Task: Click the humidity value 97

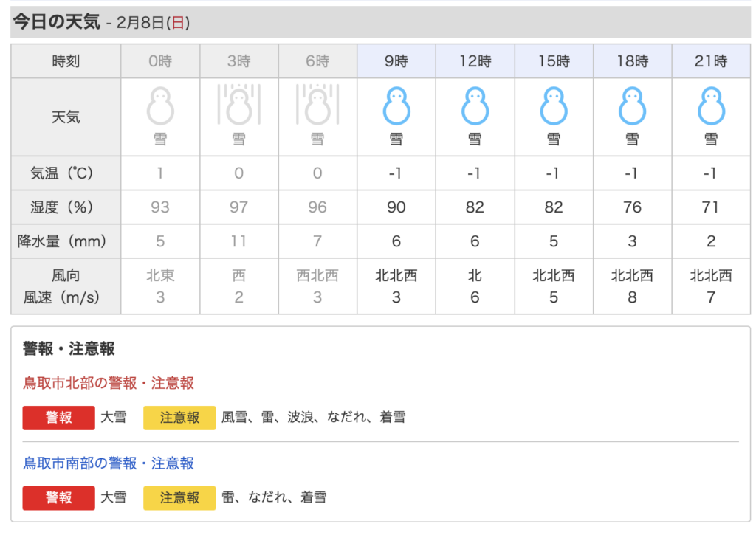Action: 238,207
